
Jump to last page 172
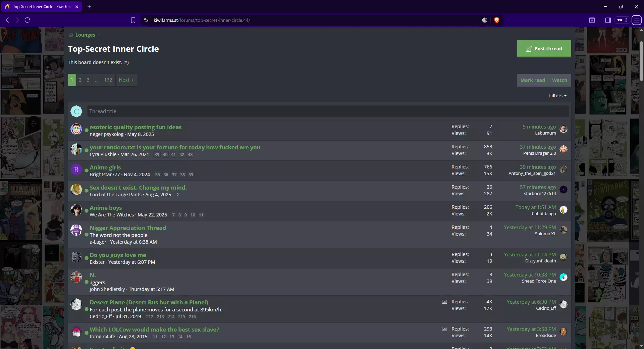108,80
